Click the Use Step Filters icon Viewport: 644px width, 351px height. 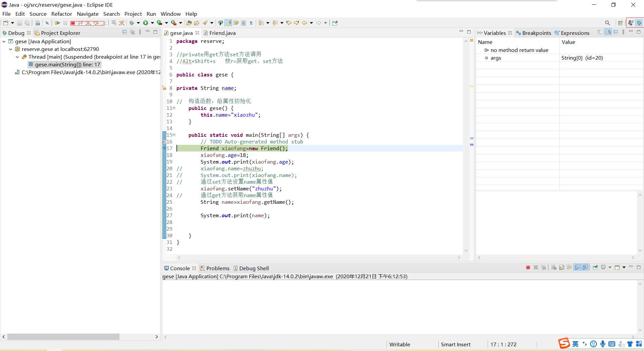pos(122,23)
